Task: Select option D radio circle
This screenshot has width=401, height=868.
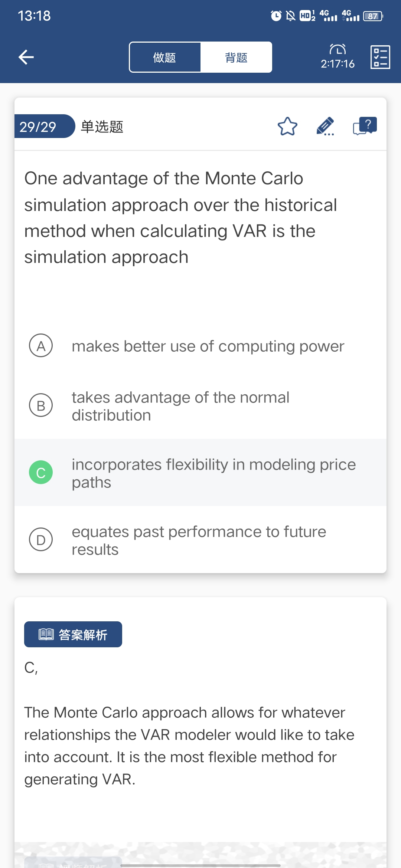Action: 41,540
